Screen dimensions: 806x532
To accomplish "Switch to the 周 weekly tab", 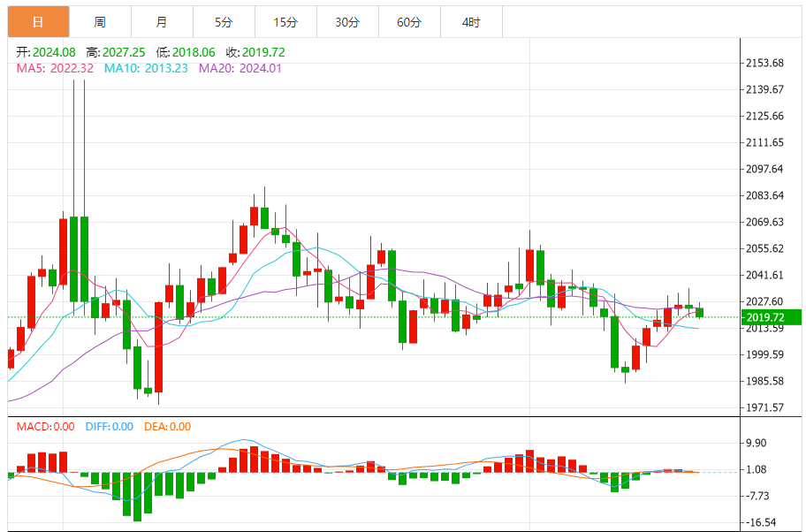I will [100, 21].
